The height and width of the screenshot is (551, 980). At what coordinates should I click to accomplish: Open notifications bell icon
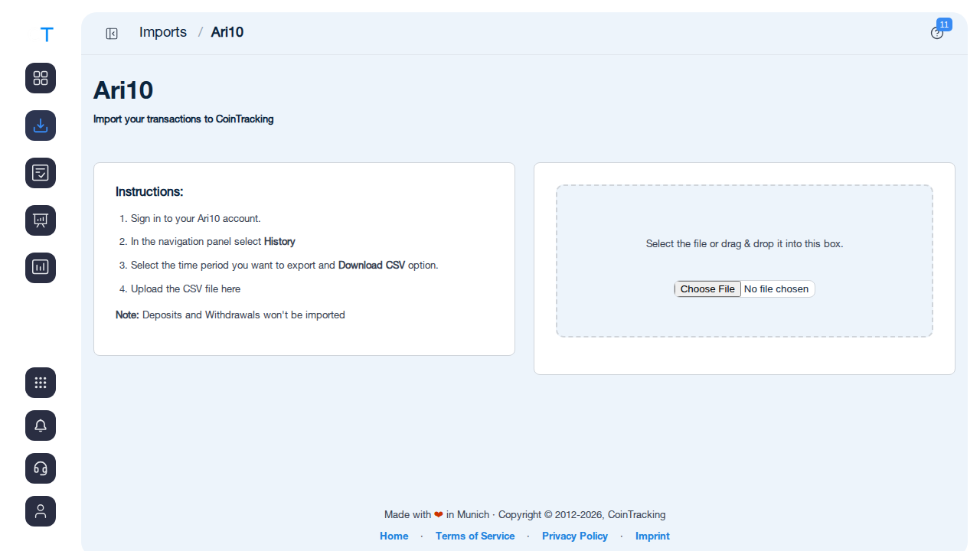(41, 425)
